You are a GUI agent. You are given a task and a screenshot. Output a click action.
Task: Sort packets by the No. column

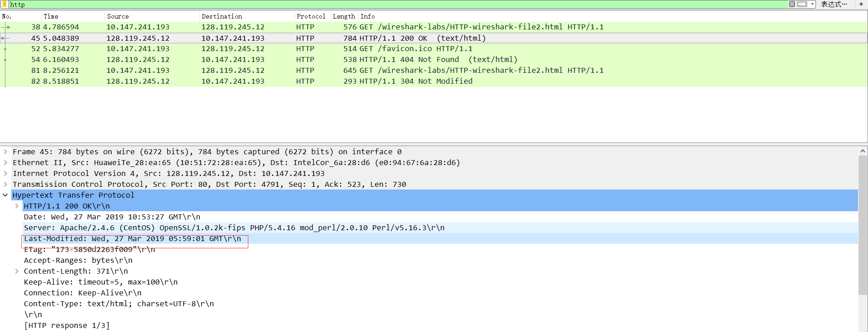click(7, 16)
